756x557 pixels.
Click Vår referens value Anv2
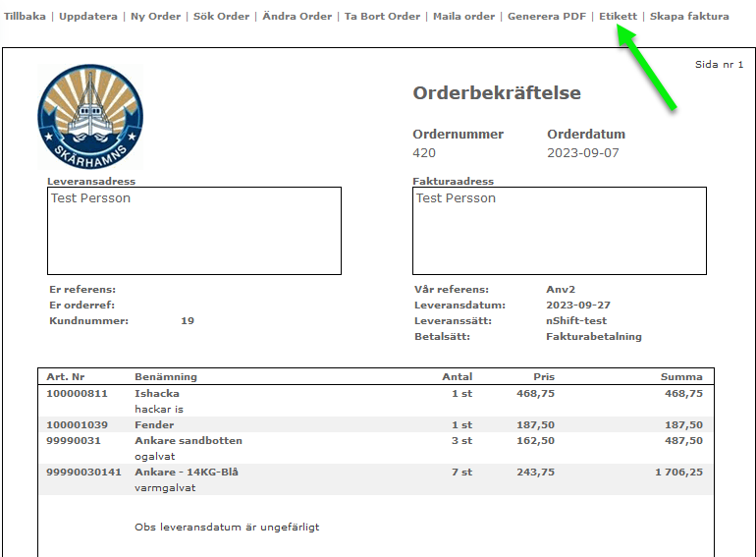(561, 290)
